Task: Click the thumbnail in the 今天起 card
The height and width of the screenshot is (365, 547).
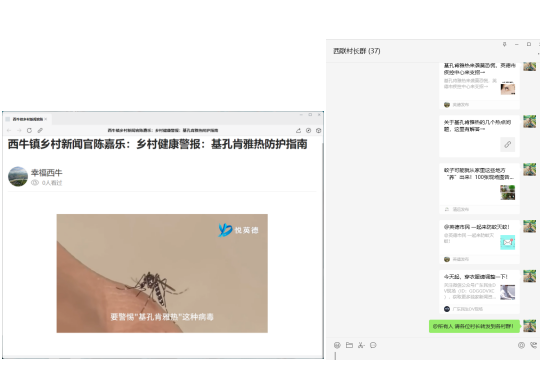Action: click(x=508, y=292)
